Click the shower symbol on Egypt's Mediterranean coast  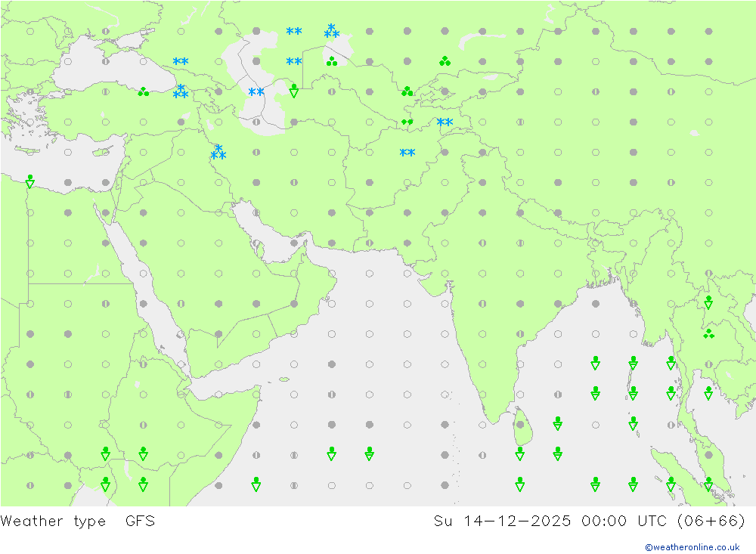click(30, 182)
